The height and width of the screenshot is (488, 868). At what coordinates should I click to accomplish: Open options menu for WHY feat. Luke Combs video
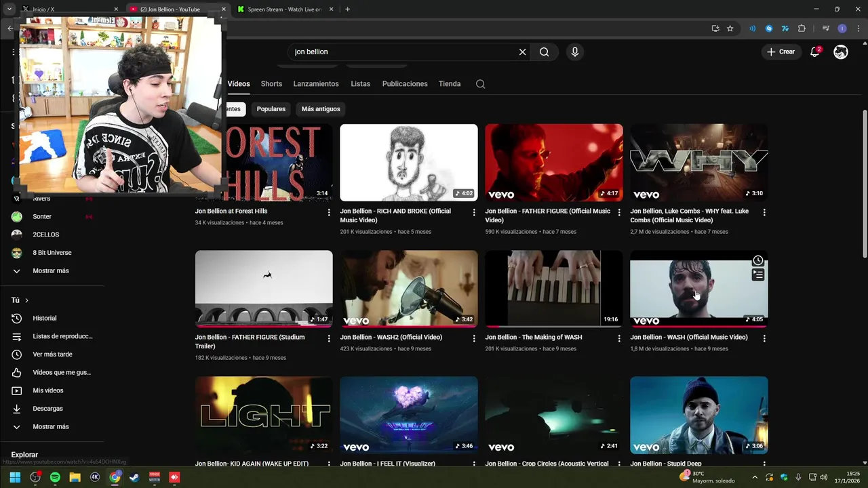pyautogui.click(x=764, y=212)
